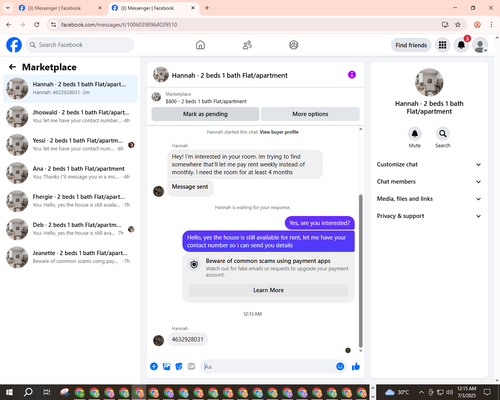Open Task View on taskbar
The image size is (500, 400).
(x=47, y=392)
